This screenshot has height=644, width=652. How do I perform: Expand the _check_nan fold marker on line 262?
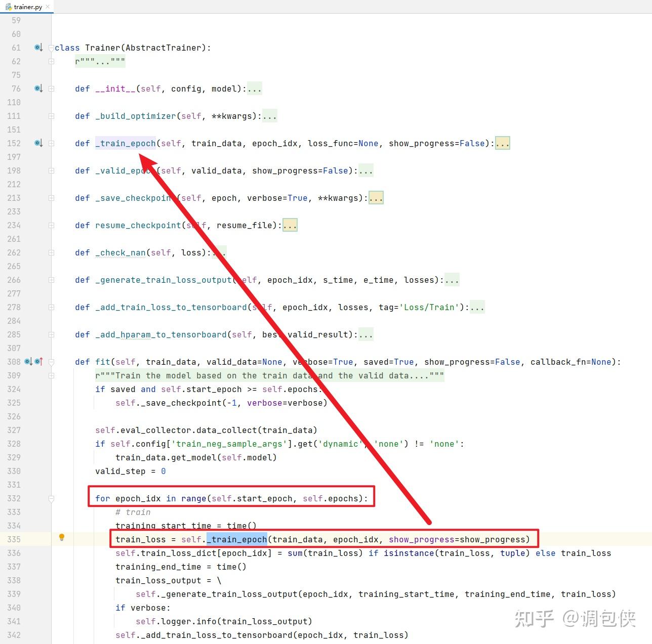click(x=51, y=252)
